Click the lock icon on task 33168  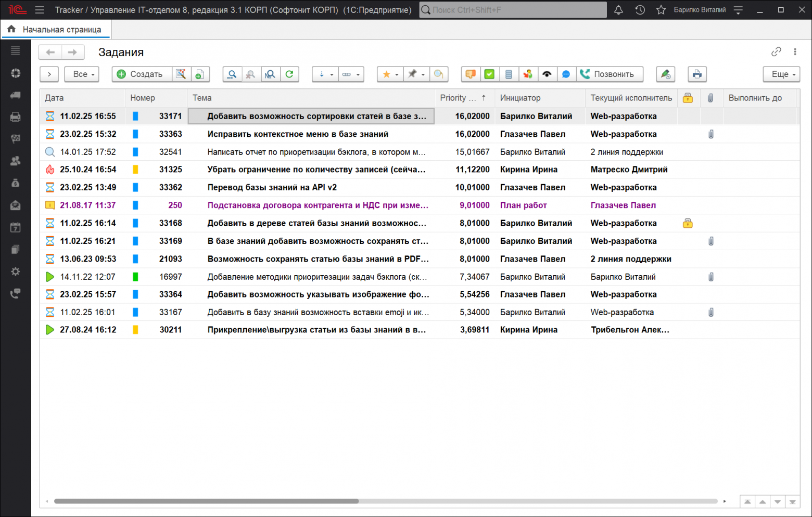[688, 223]
